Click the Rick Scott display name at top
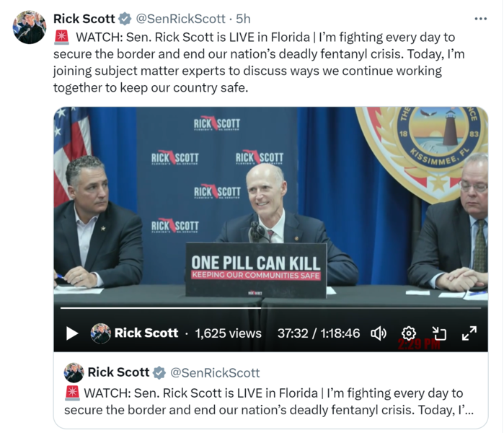The image size is (504, 433). point(84,19)
